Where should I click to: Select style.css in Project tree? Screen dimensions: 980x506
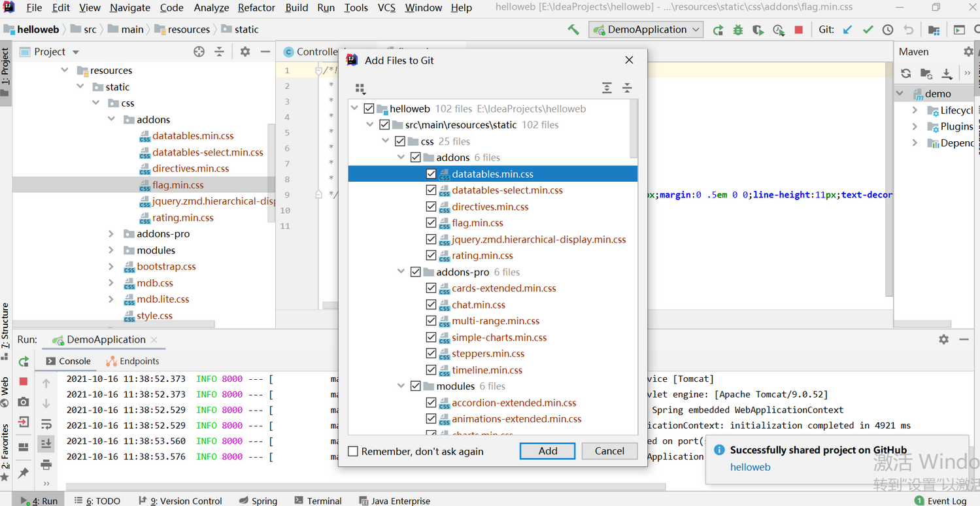[155, 316]
